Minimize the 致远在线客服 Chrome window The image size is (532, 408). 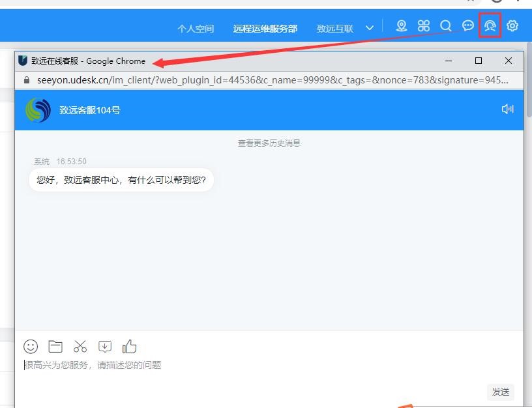[x=449, y=61]
